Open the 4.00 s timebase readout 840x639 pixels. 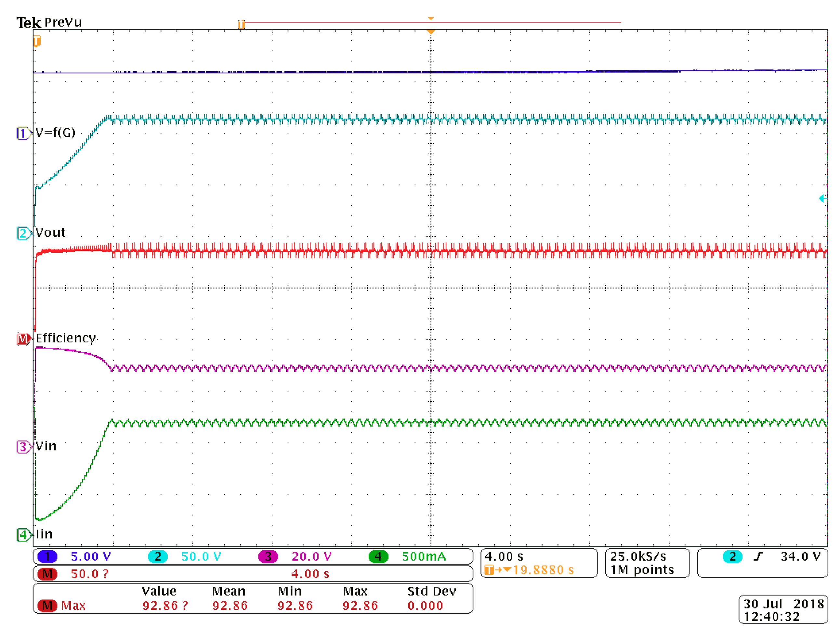[504, 556]
